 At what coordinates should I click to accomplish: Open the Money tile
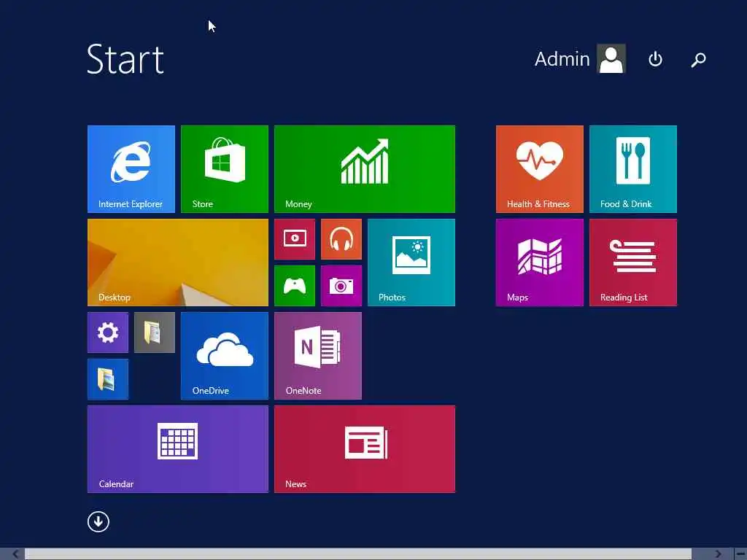pyautogui.click(x=365, y=169)
